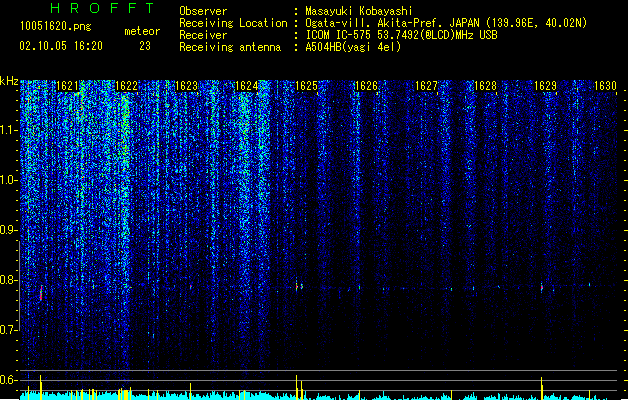The height and width of the screenshot is (400, 629).
Task: Click the 0.6 kHz axis label
Action: pos(8,380)
